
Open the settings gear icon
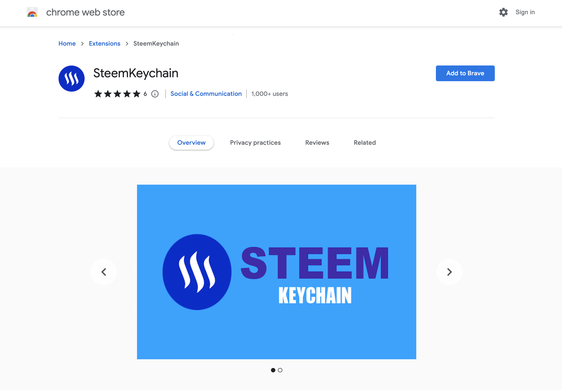point(503,12)
